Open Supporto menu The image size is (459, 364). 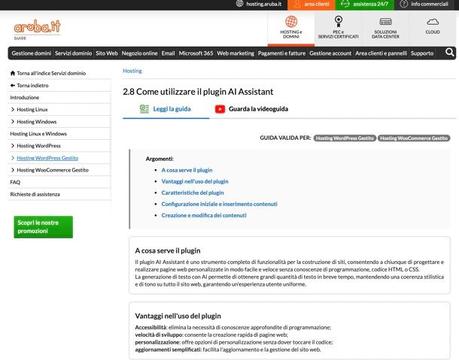pos(422,53)
